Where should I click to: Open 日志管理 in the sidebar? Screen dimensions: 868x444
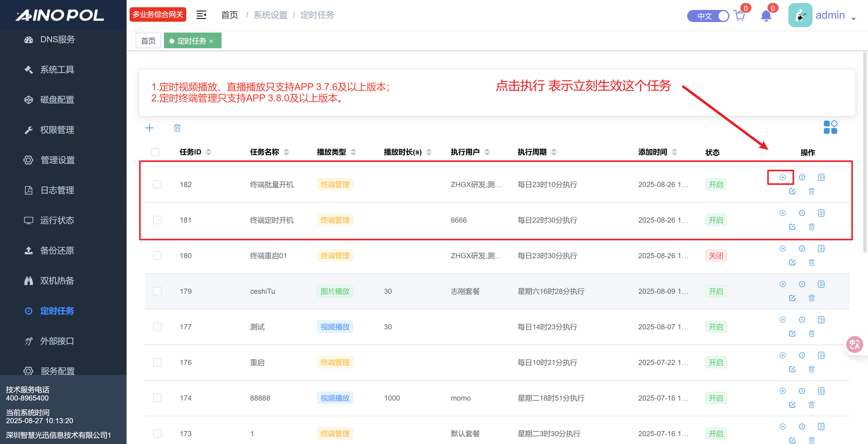pyautogui.click(x=57, y=190)
